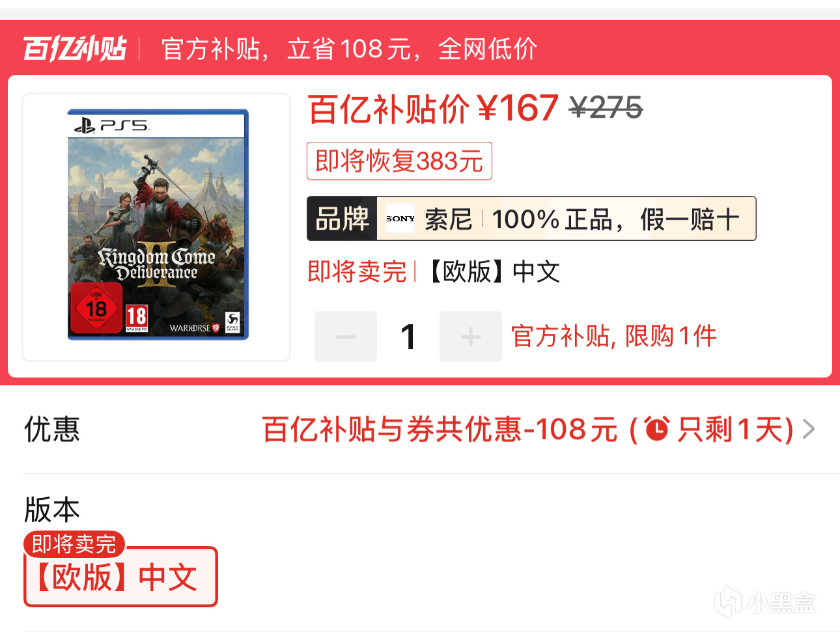This screenshot has width=840, height=634.
Task: Click the quantity number 1 field
Action: tap(408, 337)
